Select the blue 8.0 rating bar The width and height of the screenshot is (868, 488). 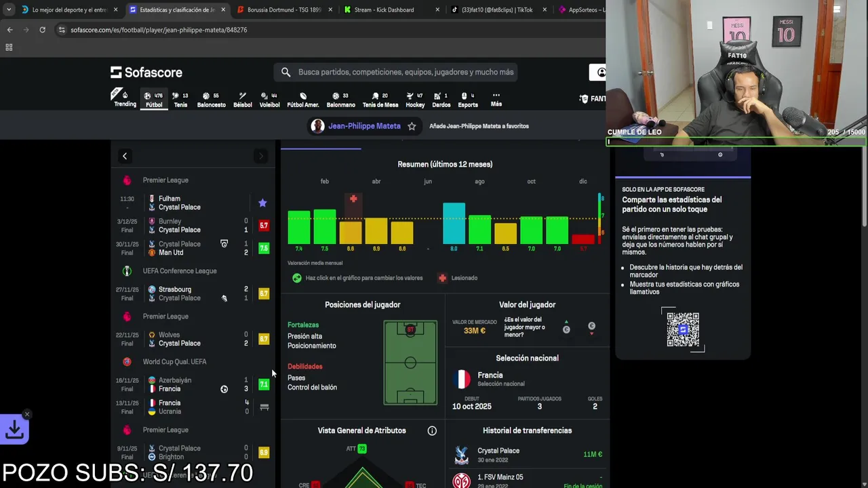tap(454, 223)
